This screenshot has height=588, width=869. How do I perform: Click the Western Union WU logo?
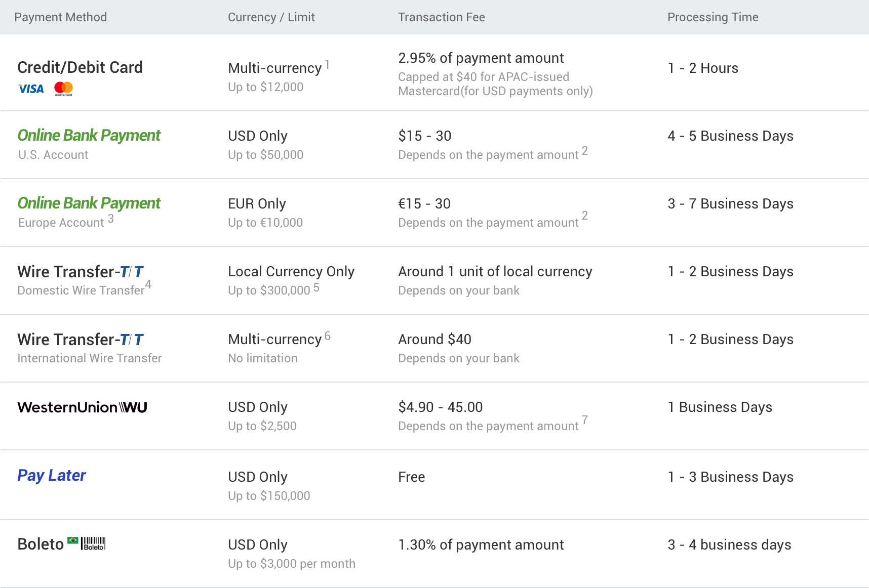[82, 407]
